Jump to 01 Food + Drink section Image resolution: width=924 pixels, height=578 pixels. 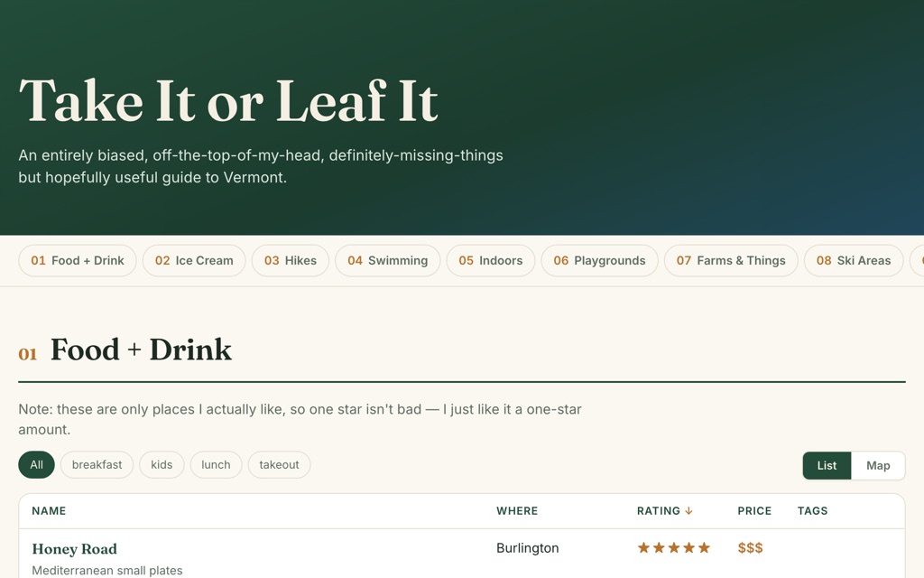click(x=78, y=261)
